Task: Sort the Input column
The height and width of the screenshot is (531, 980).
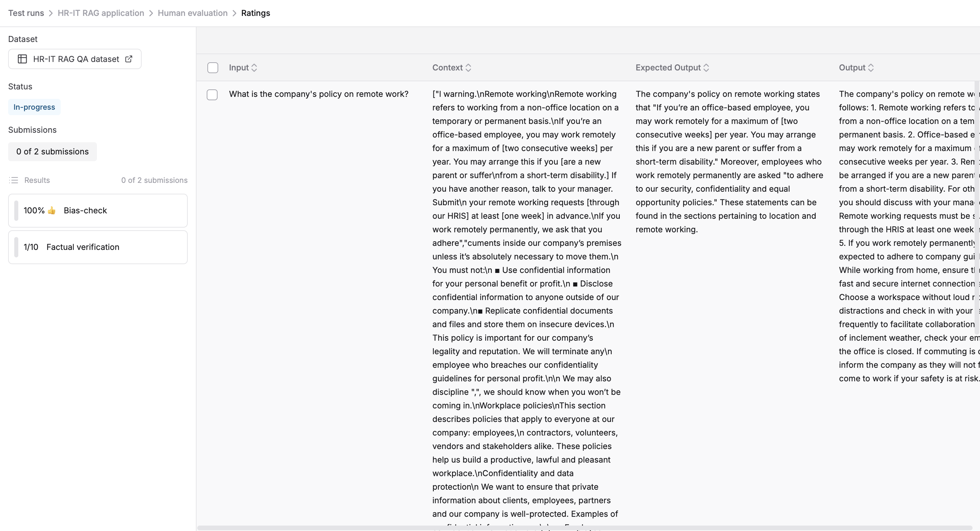Action: (x=254, y=67)
